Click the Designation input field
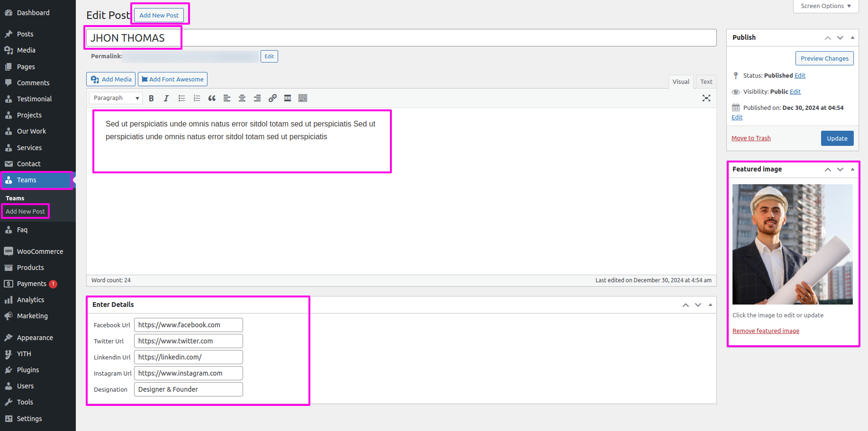Screen dimensions: 868x431 point(189,389)
